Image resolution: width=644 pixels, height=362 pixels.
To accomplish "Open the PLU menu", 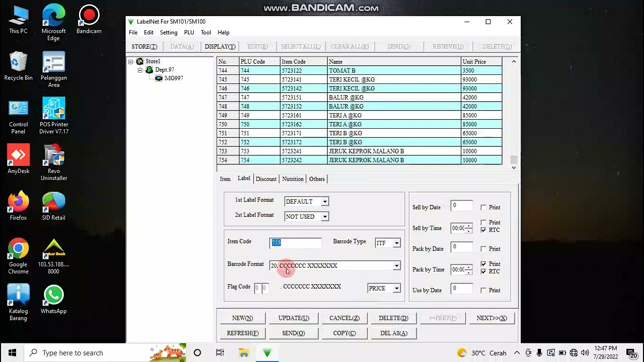I will pyautogui.click(x=189, y=32).
